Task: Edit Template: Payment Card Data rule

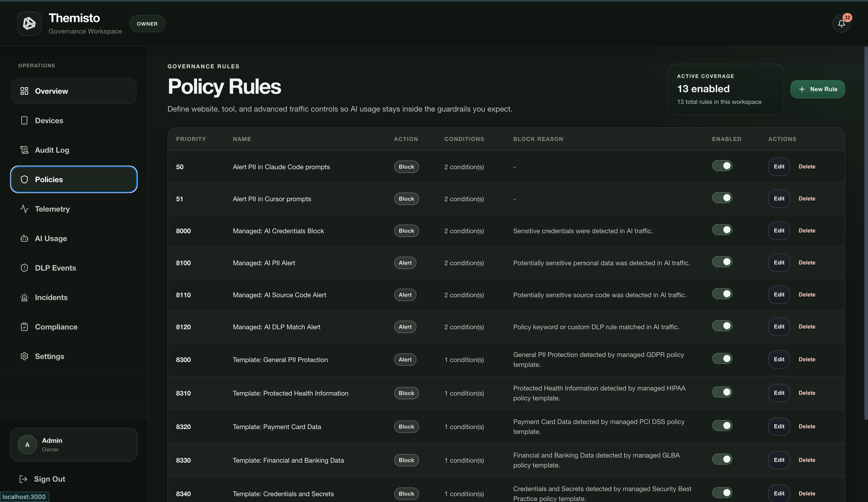Action: tap(779, 427)
